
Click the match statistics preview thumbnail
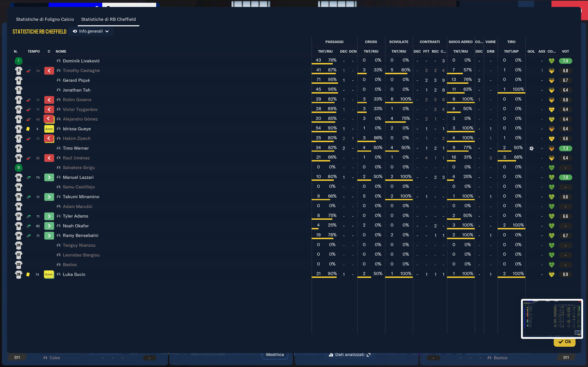[x=551, y=318]
